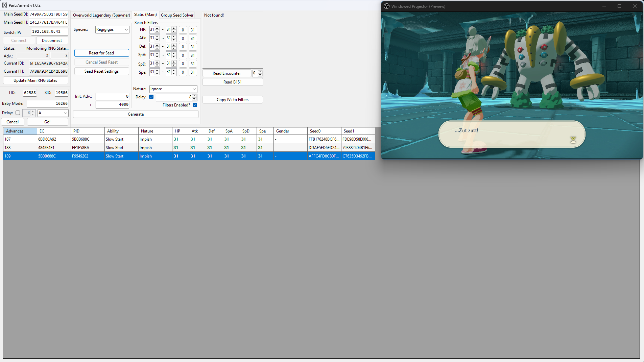Click the game preview in Windowed Projector
This screenshot has width=644, height=362.
[512, 85]
